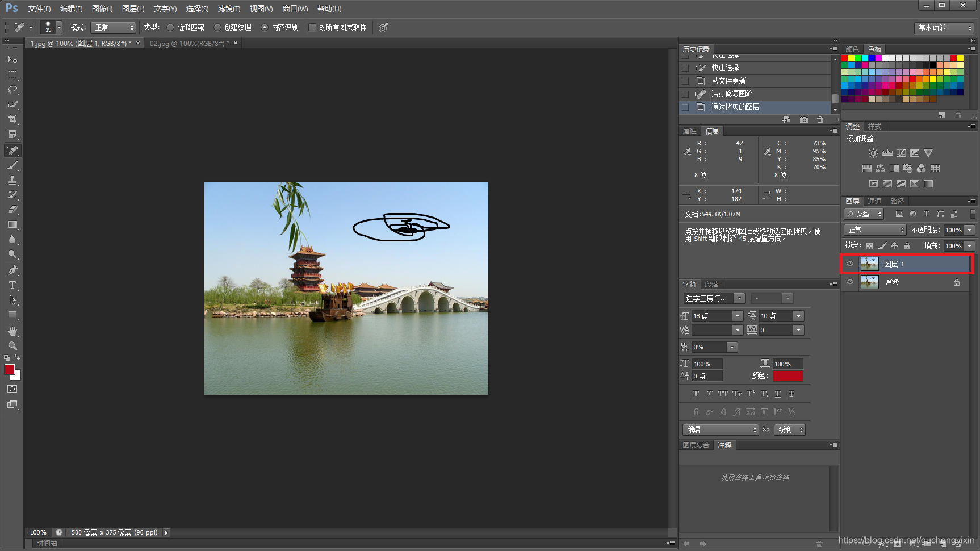Viewport: 980px width, 551px height.
Task: Select the Dodge tool
Action: pos(12,254)
